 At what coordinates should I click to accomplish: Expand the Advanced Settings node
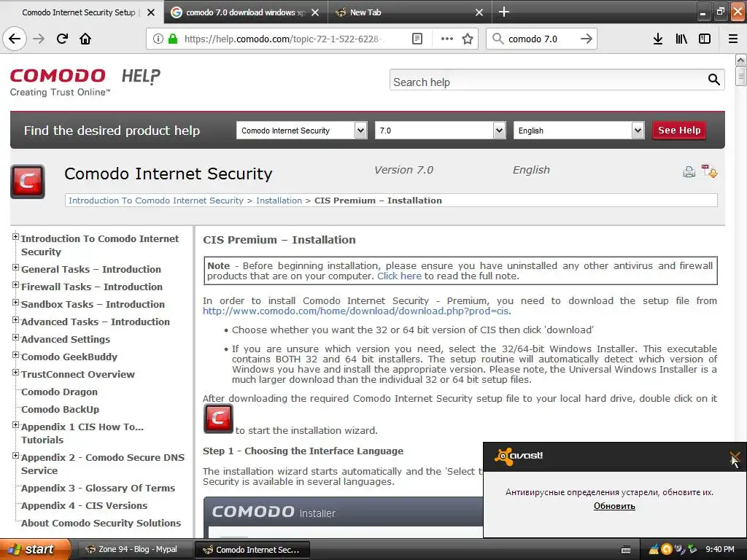point(16,338)
